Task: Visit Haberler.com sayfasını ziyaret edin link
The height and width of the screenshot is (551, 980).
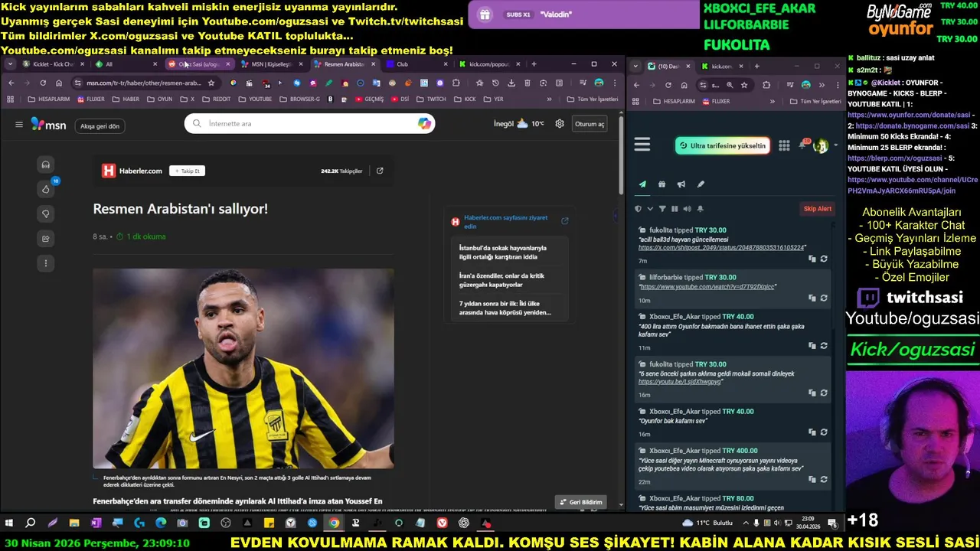Action: tap(505, 222)
